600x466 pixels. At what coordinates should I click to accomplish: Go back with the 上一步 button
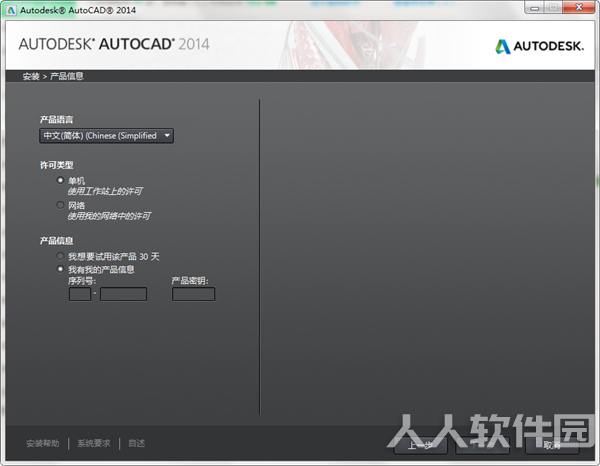[x=421, y=445]
